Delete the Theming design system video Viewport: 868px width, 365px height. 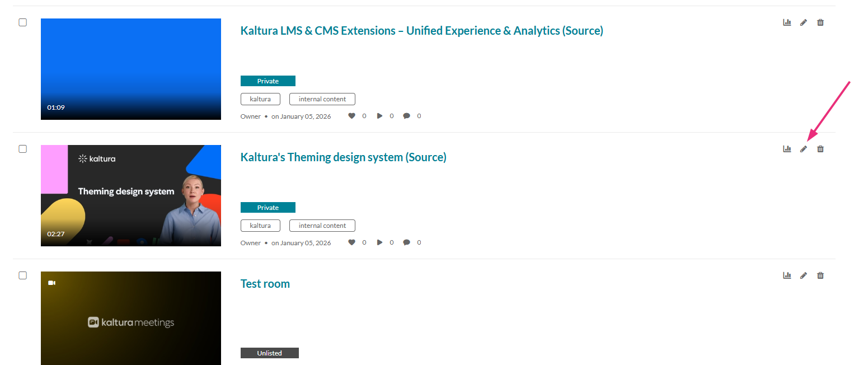(x=820, y=149)
